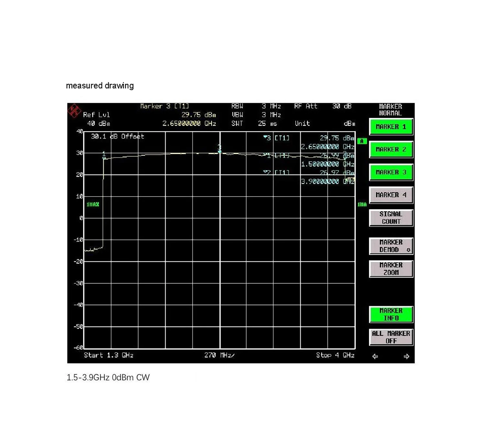Screen dimensions: 485x448
Task: Click the 1MAX trace mode label
Action: click(93, 204)
